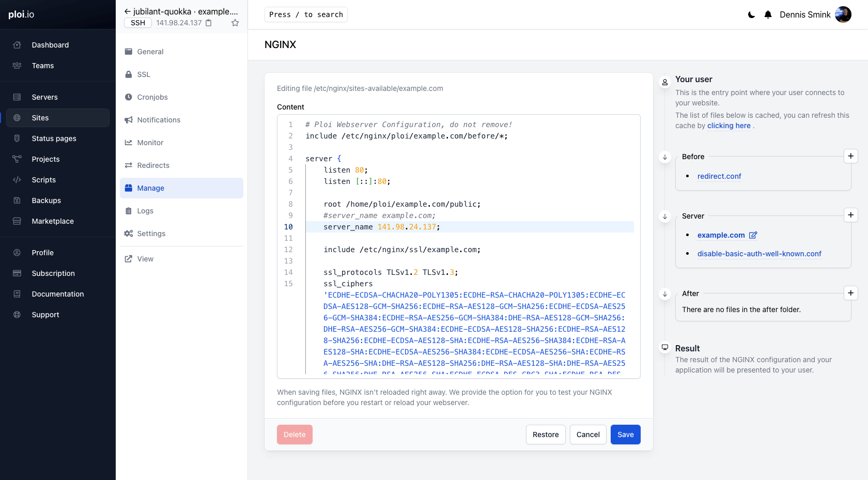Screen dimensions: 868x480
Task: Save the NGINX configuration
Action: pos(626,435)
